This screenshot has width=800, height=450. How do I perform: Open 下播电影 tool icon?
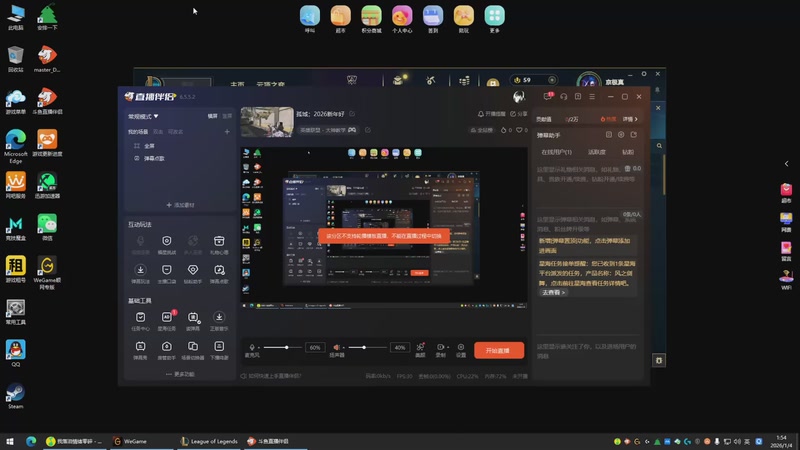tap(219, 349)
